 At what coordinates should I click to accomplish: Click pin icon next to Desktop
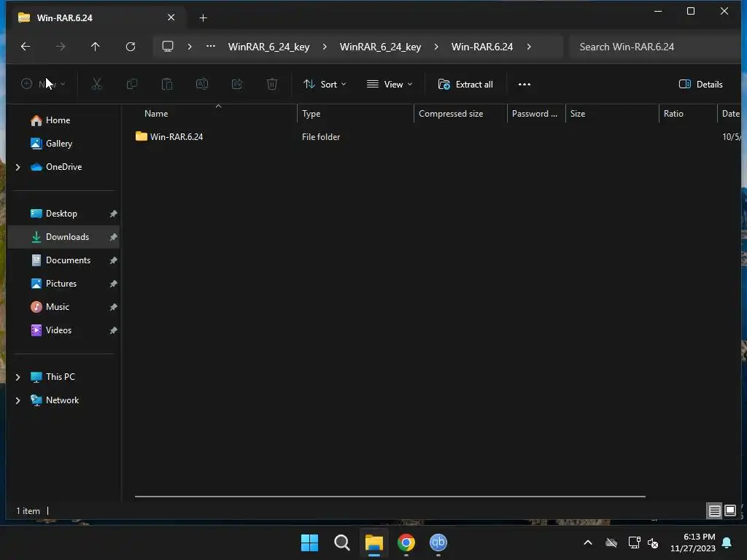pos(113,214)
